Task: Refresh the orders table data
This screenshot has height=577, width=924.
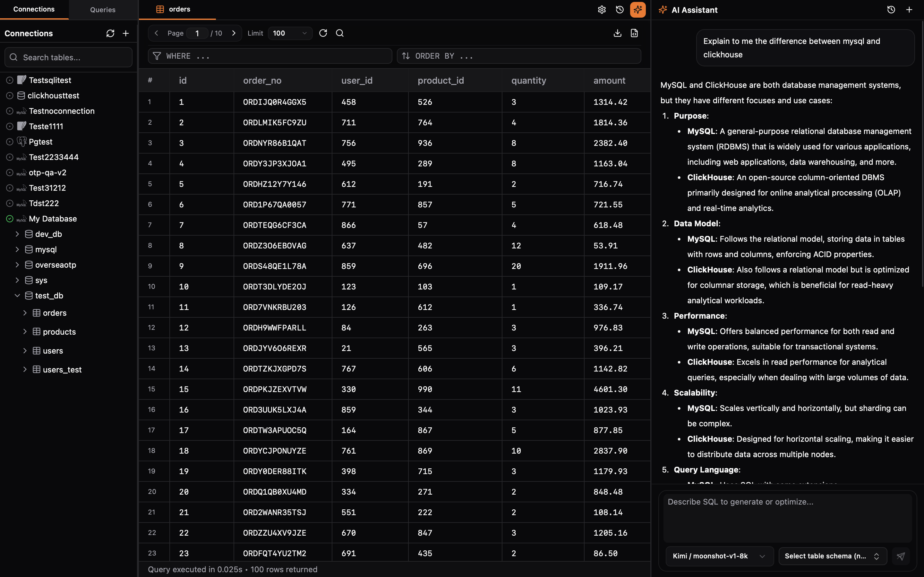Action: 323,33
